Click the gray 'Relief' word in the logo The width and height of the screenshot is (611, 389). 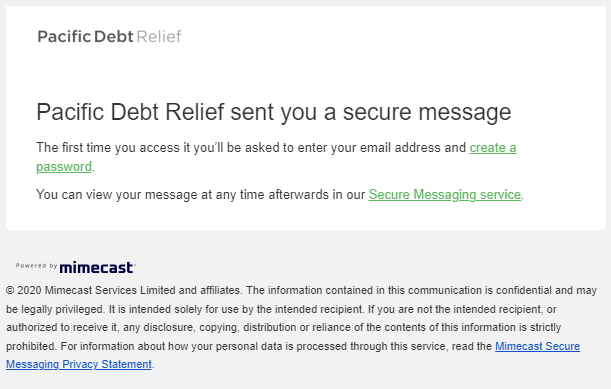[x=159, y=37]
